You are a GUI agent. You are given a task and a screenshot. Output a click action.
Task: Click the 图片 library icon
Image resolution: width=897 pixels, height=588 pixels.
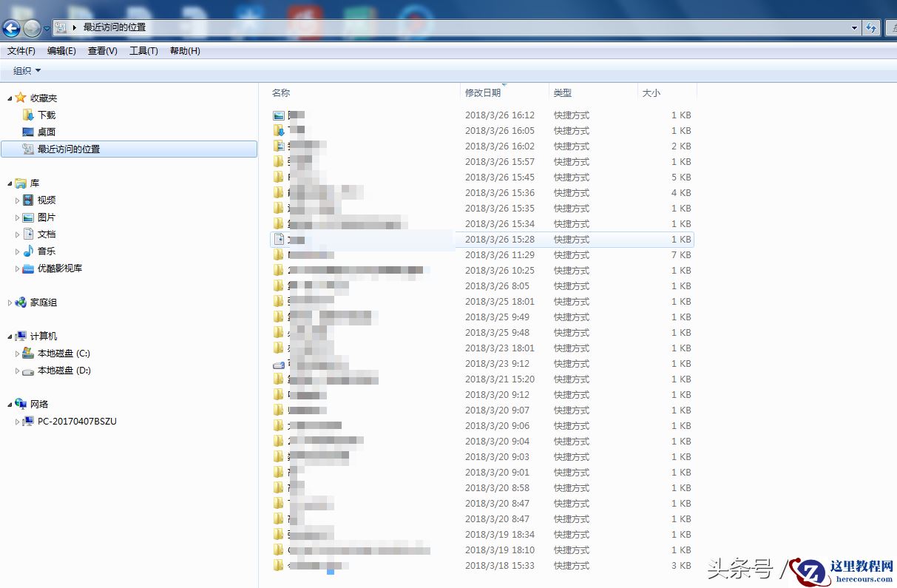tap(28, 217)
